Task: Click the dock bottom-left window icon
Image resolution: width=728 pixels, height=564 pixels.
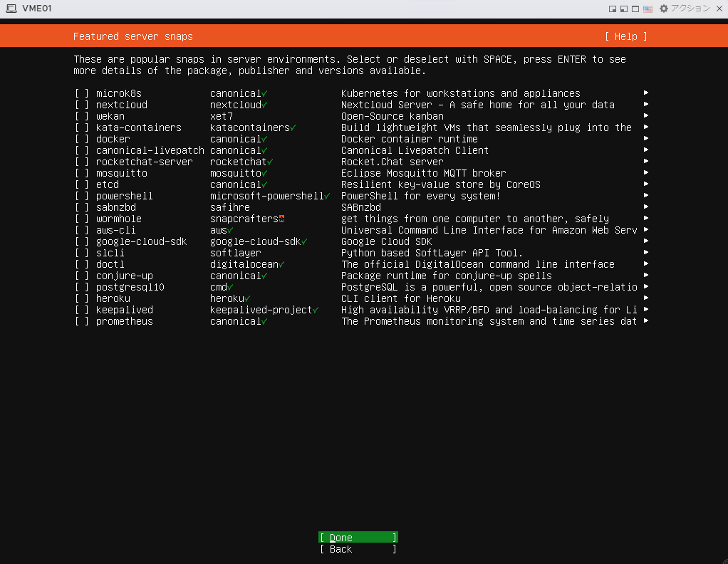Action: [x=624, y=9]
